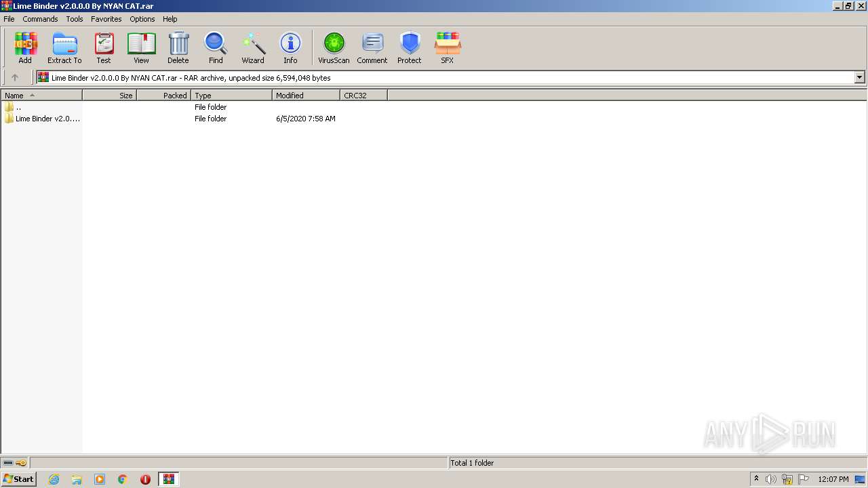868x488 pixels.
Task: Click the Action Center flag icon
Action: [x=804, y=479]
